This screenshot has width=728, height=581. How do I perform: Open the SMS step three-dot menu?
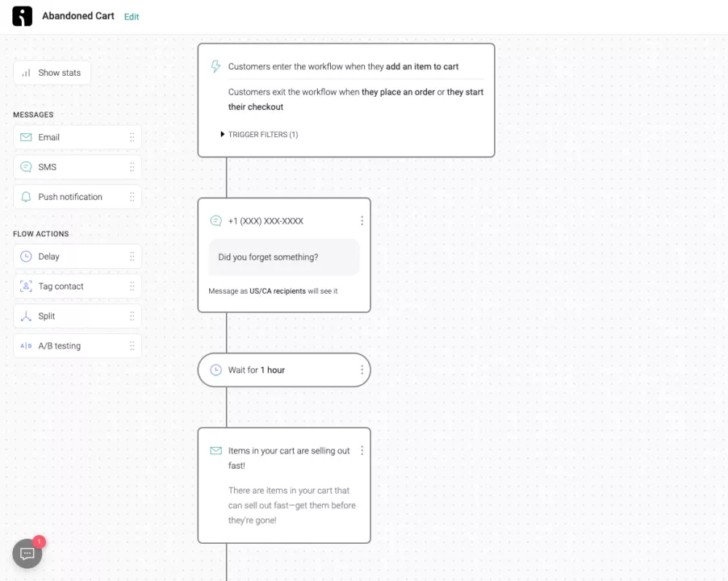coord(362,221)
